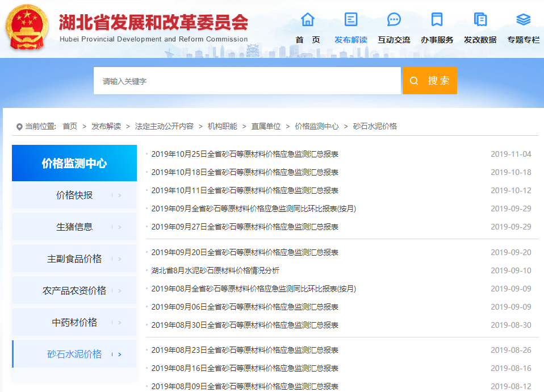The image size is (544, 392).
Task: Click the date 2019-08-16
Action: 511,368
